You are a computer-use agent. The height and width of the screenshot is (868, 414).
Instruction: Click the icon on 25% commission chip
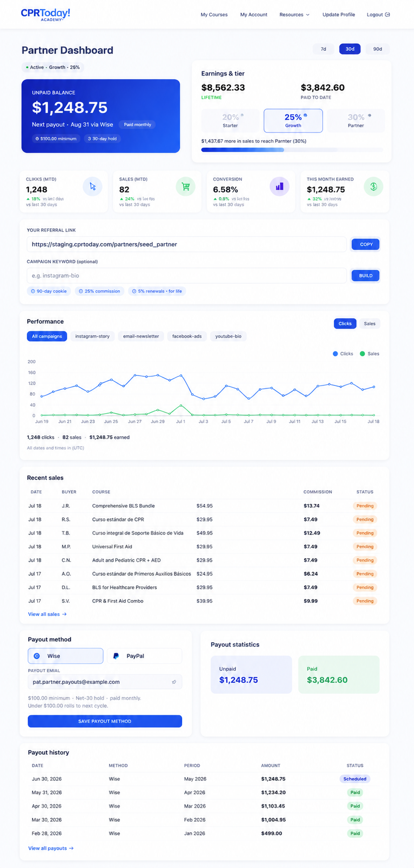click(81, 291)
